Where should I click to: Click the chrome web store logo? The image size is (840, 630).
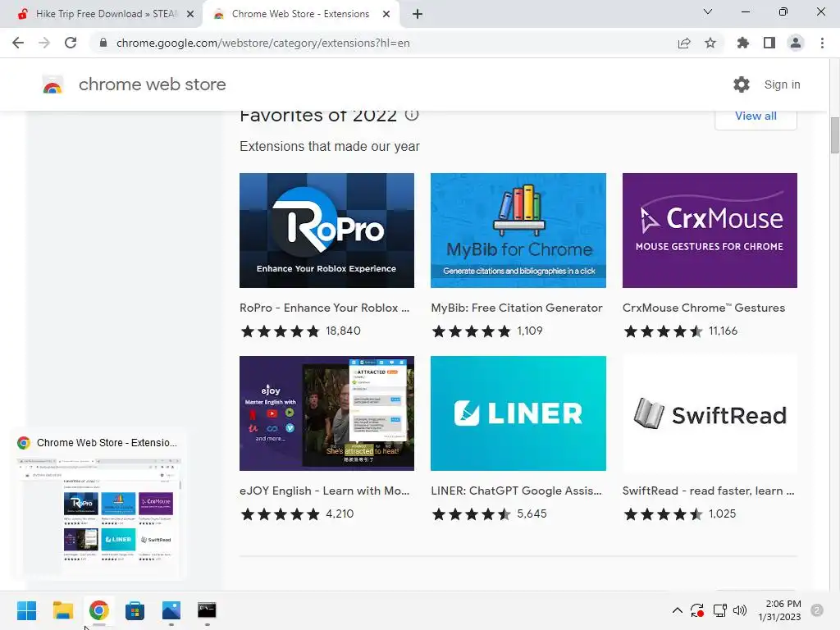[52, 85]
